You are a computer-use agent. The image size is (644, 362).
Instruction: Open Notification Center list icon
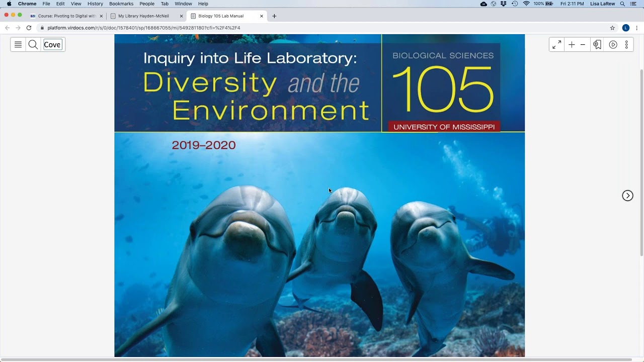633,4
